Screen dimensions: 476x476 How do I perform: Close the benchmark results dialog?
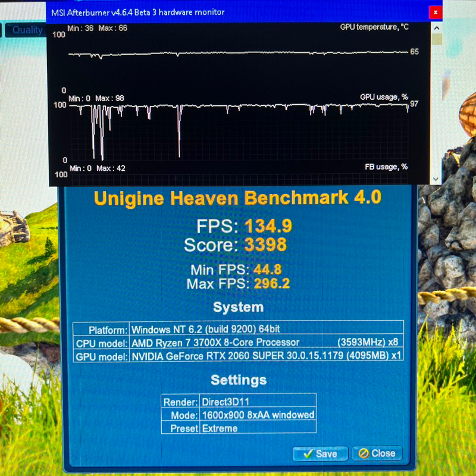377,453
